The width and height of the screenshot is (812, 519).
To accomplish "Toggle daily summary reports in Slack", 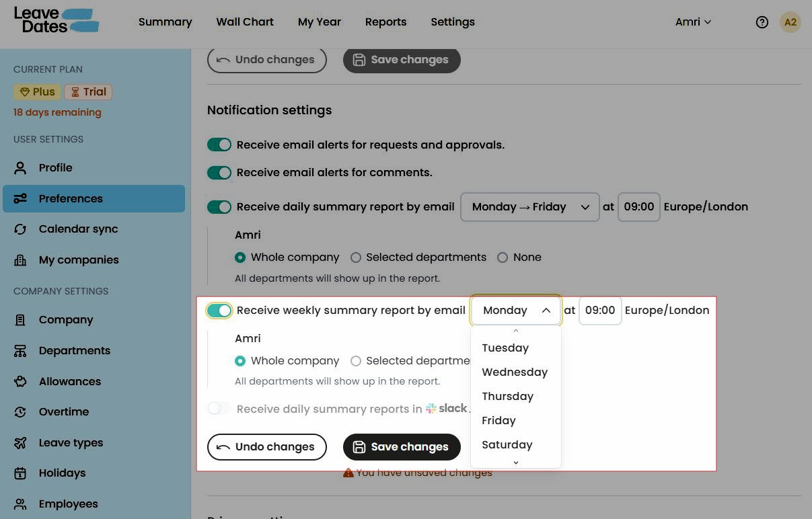I will point(219,409).
